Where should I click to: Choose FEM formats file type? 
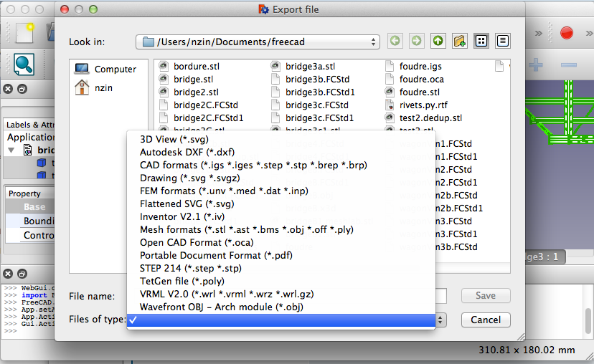point(281,191)
